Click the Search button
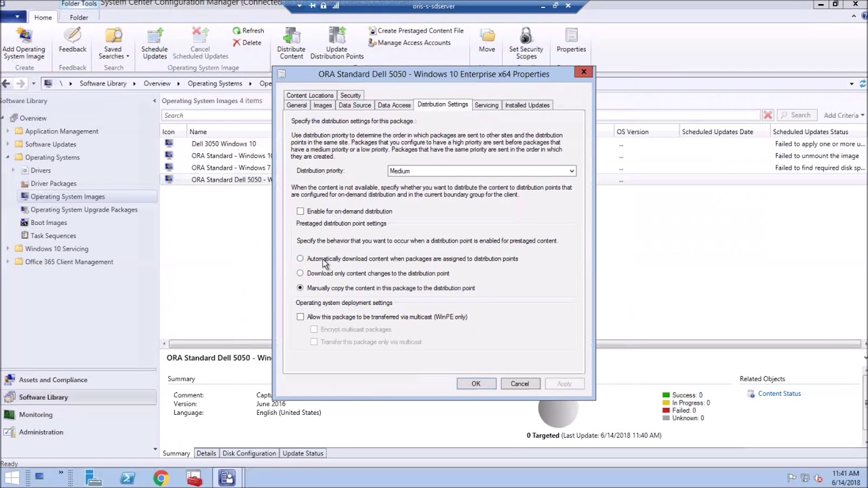The image size is (868, 488). pos(796,115)
